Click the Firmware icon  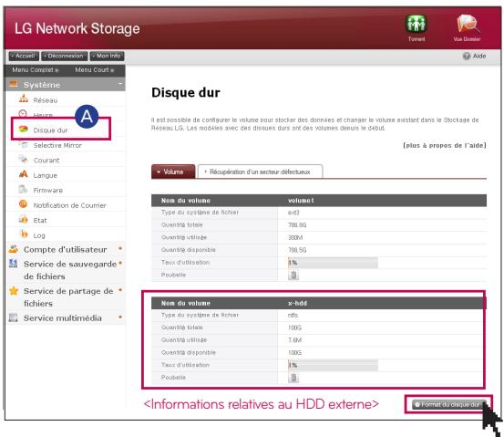23,189
